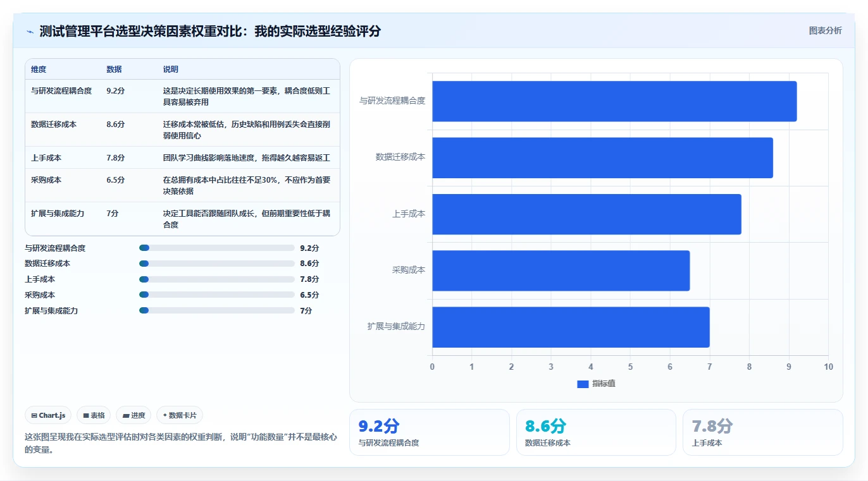Click table cell 上手成本
This screenshot has width=868, height=481.
(46, 157)
